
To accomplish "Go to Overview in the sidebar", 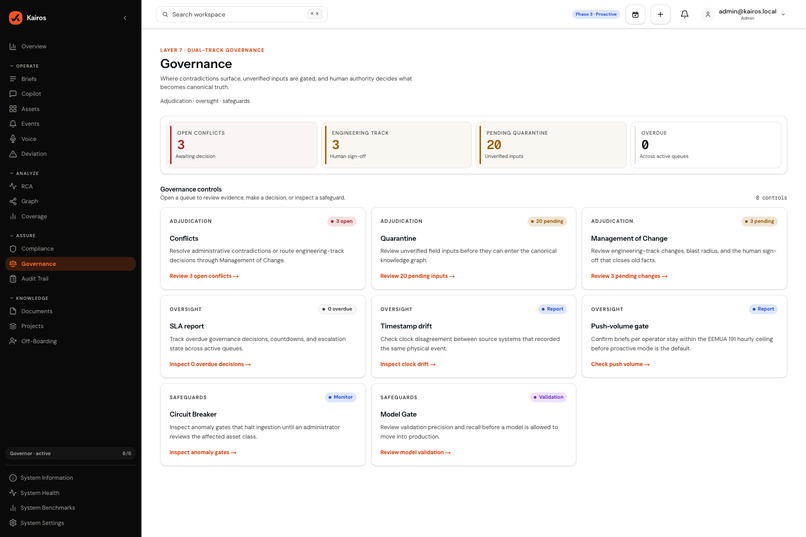I will pos(70,46).
